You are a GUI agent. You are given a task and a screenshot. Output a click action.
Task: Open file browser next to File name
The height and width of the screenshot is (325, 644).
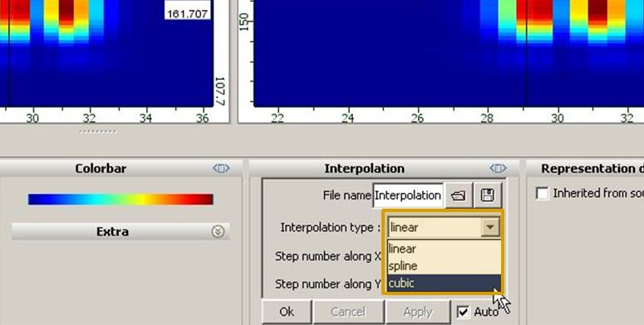[x=458, y=195]
